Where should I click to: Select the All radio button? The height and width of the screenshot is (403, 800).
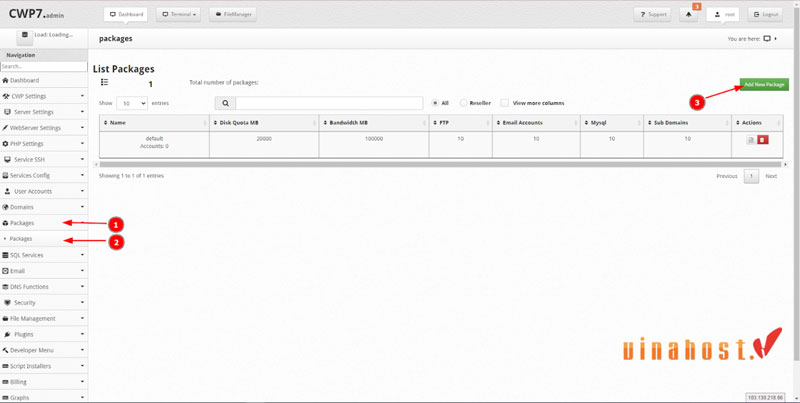(435, 103)
